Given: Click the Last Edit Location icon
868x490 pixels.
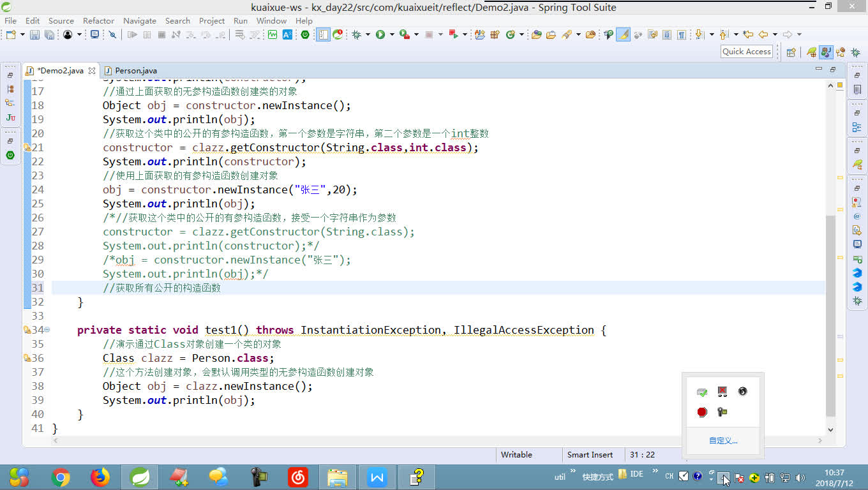Looking at the screenshot, I should coord(748,34).
